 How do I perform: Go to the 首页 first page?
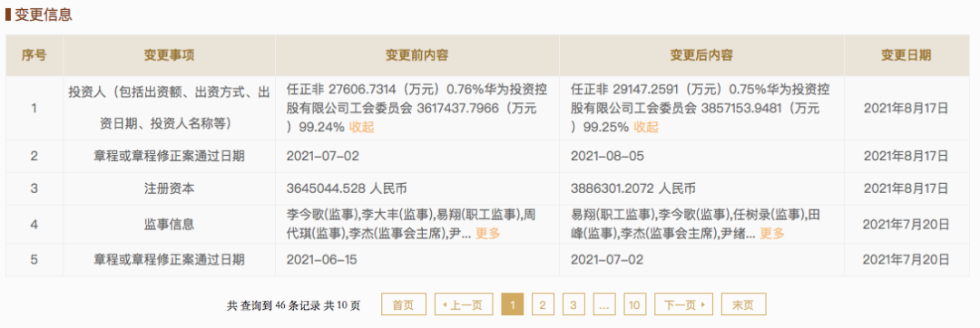pyautogui.click(x=404, y=304)
